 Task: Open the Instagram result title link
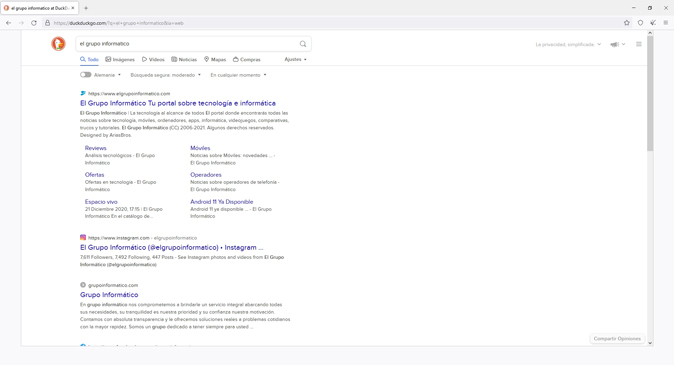coord(172,247)
